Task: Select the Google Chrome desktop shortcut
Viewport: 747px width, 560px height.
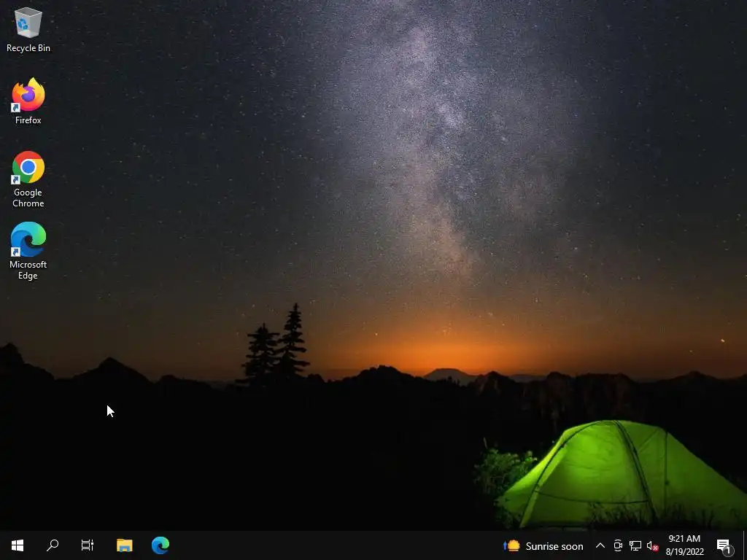Action: 28,179
